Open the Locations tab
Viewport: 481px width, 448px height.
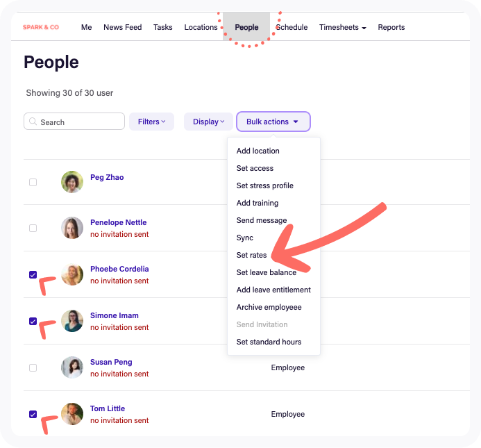click(201, 27)
